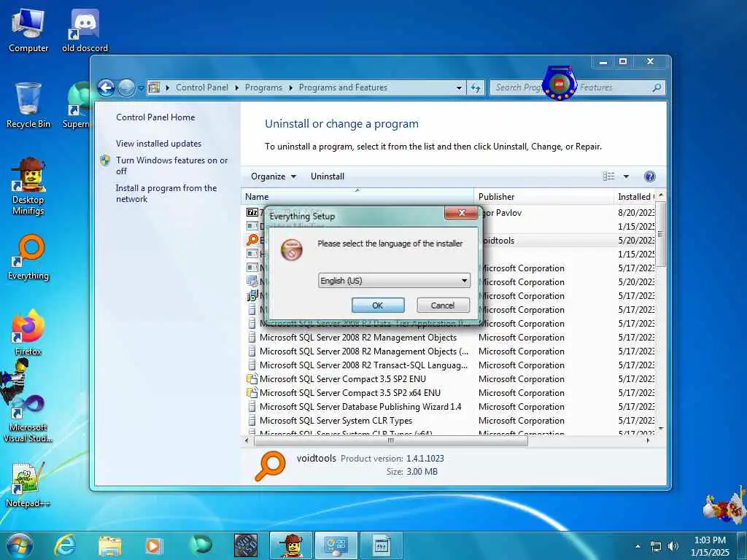This screenshot has height=560, width=747.
Task: Open Windows Media Player from taskbar
Action: tap(153, 545)
